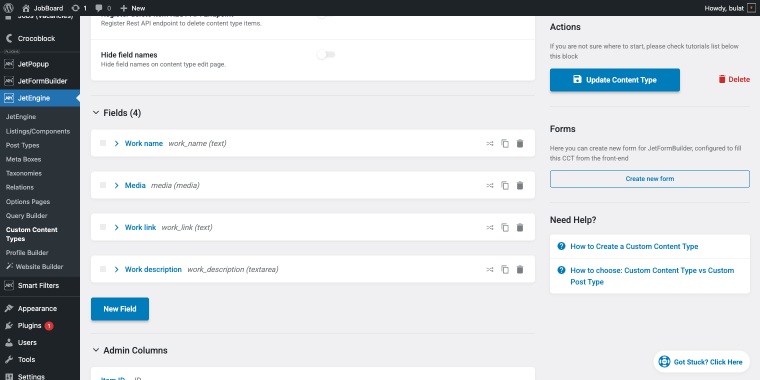This screenshot has width=760, height=380.
Task: Duplicate the Work name field
Action: tap(505, 143)
